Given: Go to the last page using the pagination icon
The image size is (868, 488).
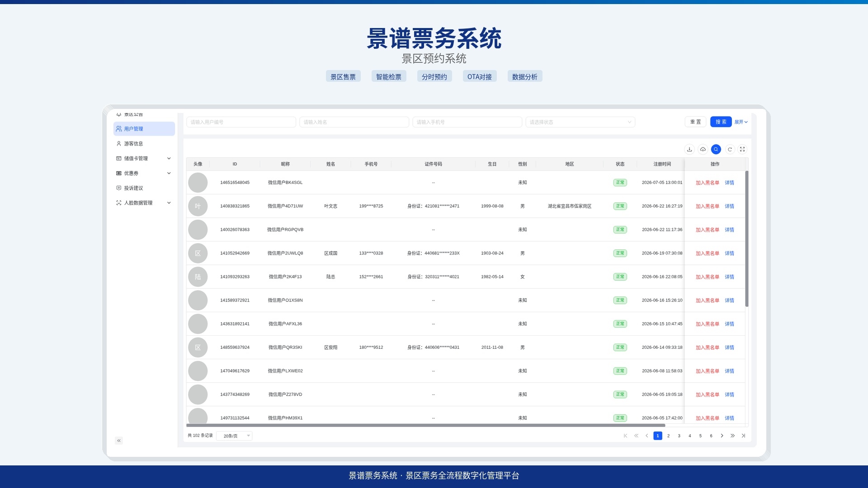Looking at the screenshot, I should (x=743, y=436).
